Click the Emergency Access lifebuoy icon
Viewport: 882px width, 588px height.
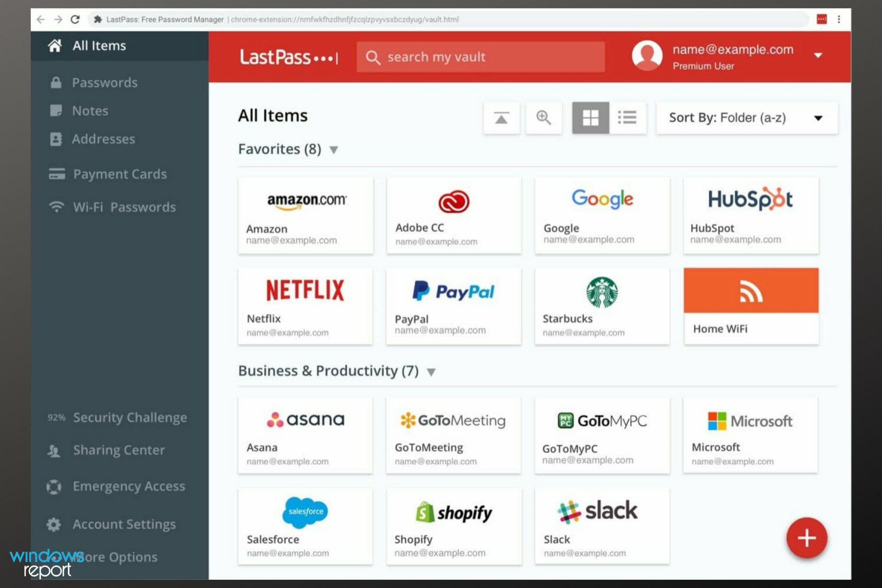click(54, 487)
